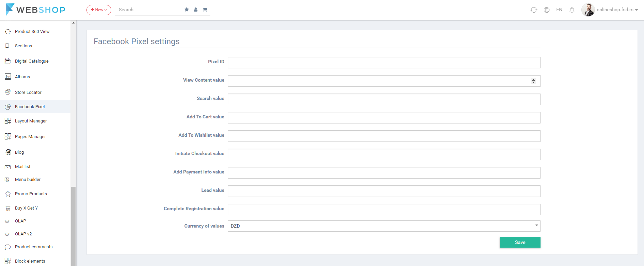Click the Pages Manager icon
644x266 pixels.
8,137
